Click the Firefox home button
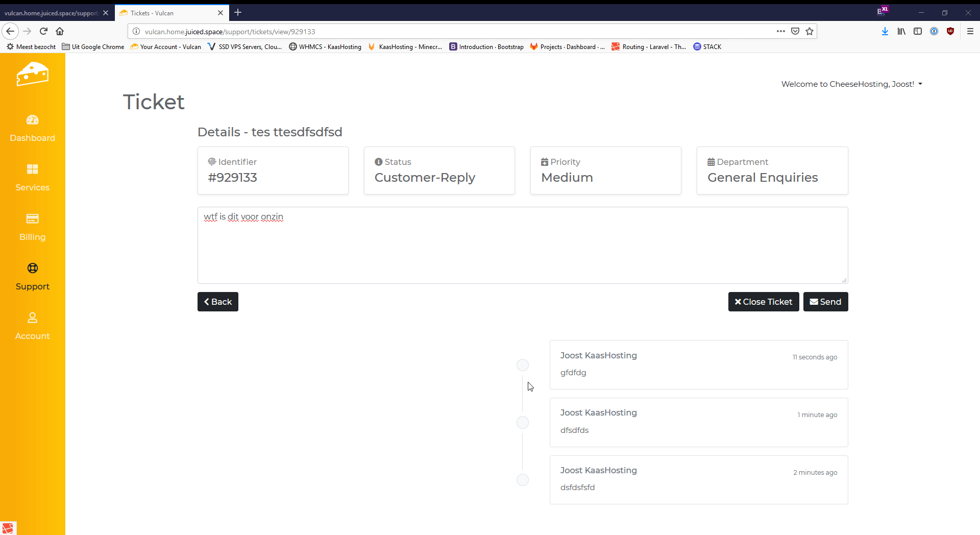The image size is (980, 535). 60,31
